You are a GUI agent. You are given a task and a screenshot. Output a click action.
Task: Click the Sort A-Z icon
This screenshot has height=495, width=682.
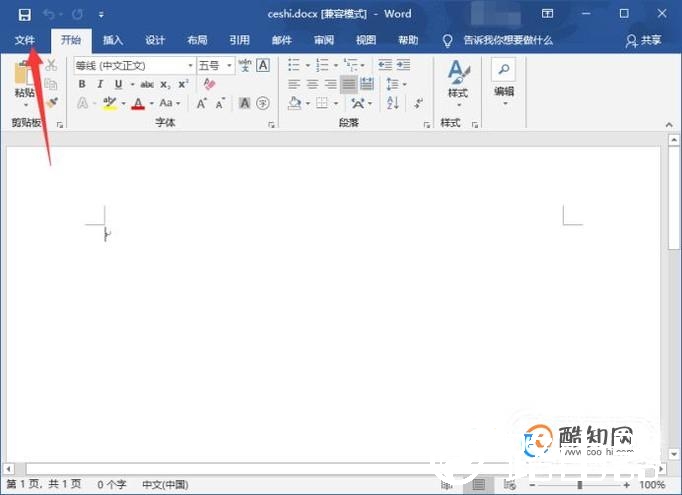[x=393, y=103]
